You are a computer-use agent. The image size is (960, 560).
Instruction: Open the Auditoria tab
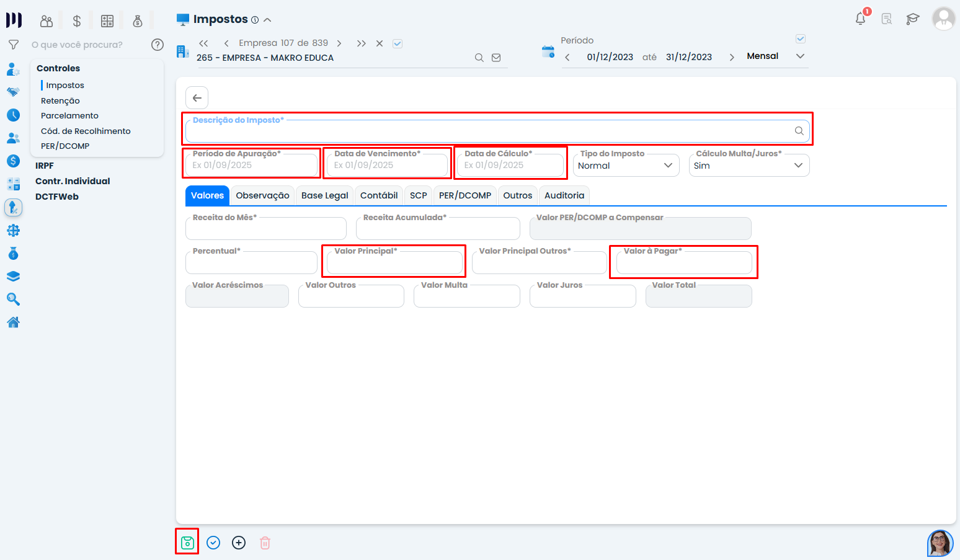(x=564, y=195)
